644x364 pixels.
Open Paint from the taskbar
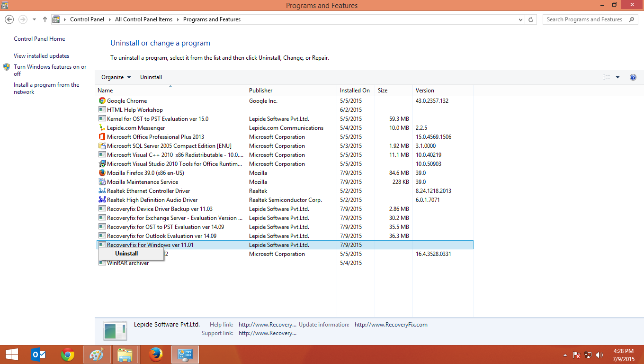[97, 355]
